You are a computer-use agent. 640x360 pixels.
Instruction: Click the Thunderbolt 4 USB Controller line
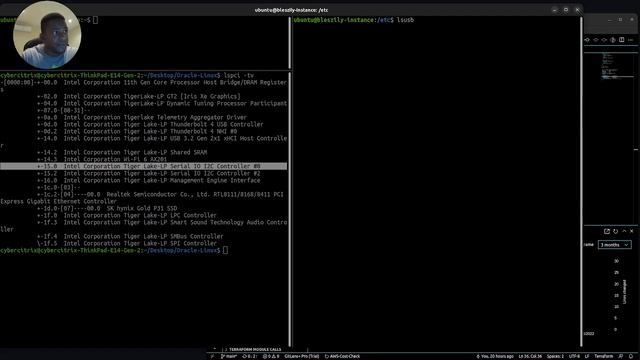point(150,124)
